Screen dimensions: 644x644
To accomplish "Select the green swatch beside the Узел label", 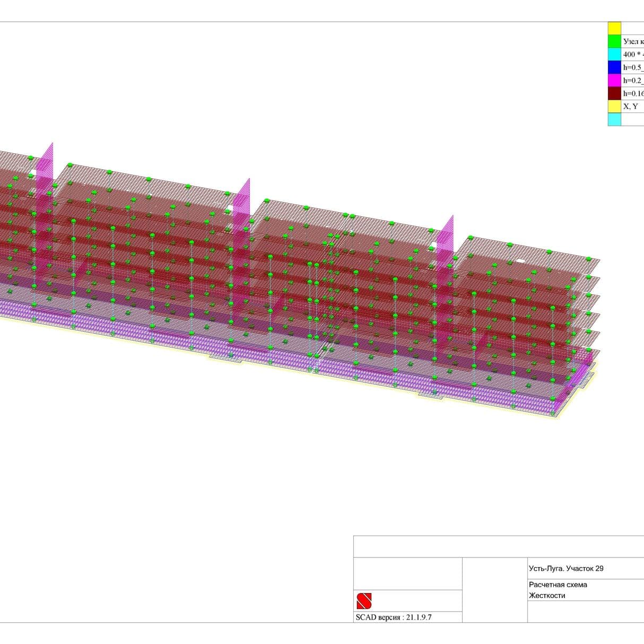I will tap(614, 41).
